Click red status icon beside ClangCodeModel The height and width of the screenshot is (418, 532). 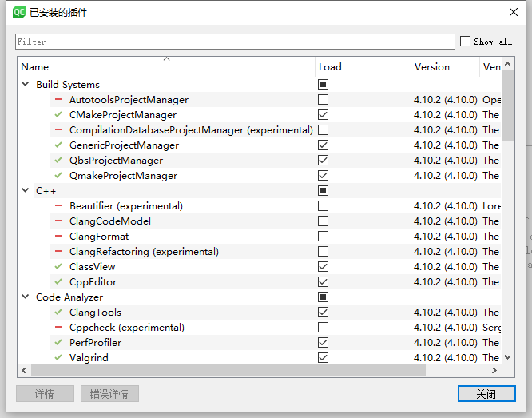pyautogui.click(x=58, y=221)
